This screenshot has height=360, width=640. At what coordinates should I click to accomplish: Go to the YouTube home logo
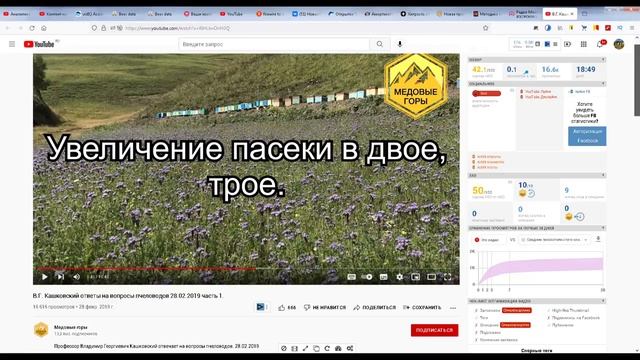[x=39, y=44]
